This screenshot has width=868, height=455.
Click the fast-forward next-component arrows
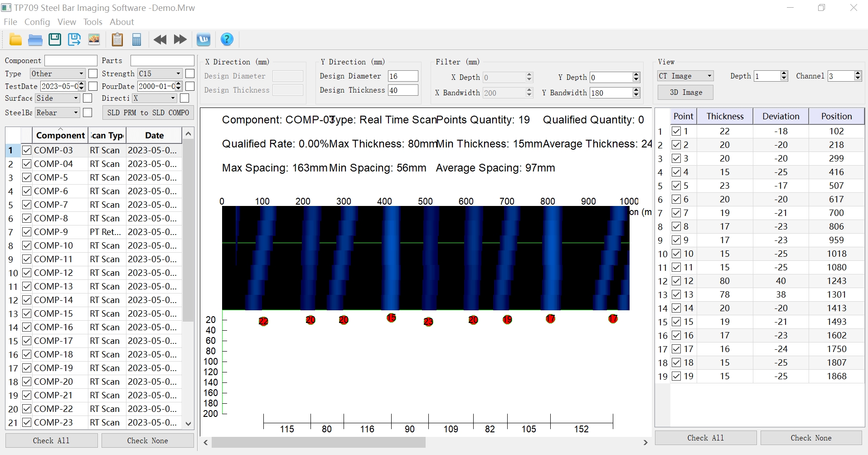pyautogui.click(x=180, y=40)
